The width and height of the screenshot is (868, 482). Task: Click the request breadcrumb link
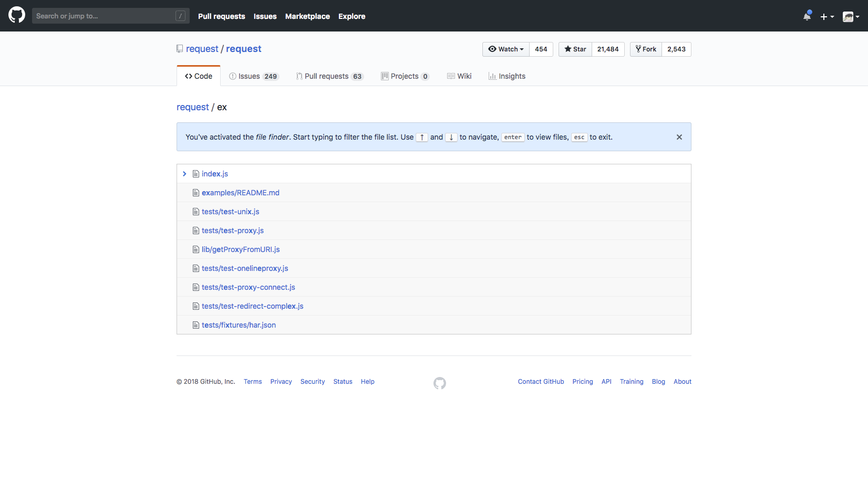193,107
